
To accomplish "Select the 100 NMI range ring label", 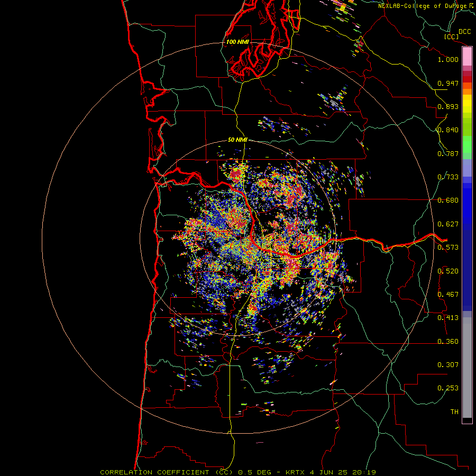I will pyautogui.click(x=237, y=42).
